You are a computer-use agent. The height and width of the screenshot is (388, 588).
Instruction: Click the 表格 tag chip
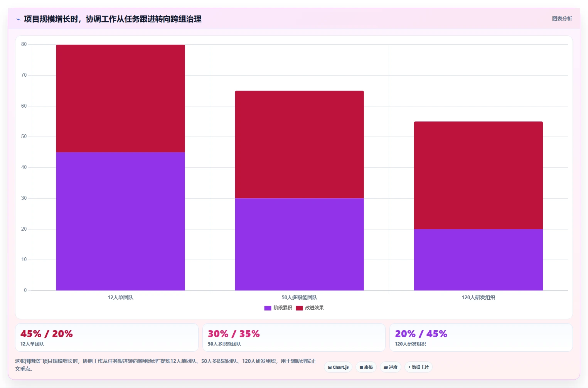point(366,367)
